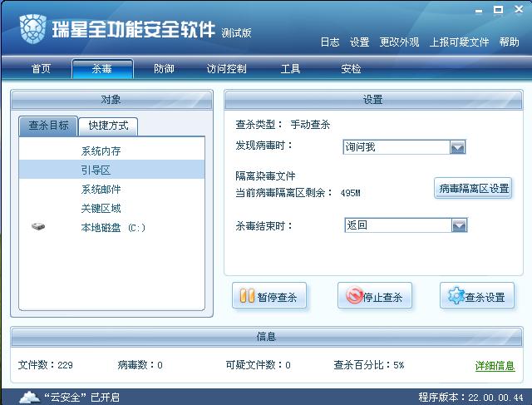Open 查杀设置 button
The image size is (532, 405).
click(x=477, y=296)
